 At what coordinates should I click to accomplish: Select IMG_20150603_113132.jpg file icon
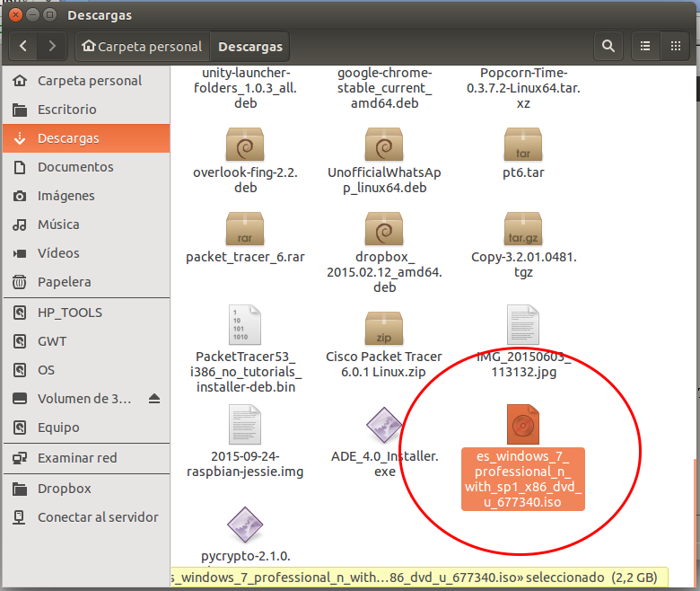(x=523, y=325)
